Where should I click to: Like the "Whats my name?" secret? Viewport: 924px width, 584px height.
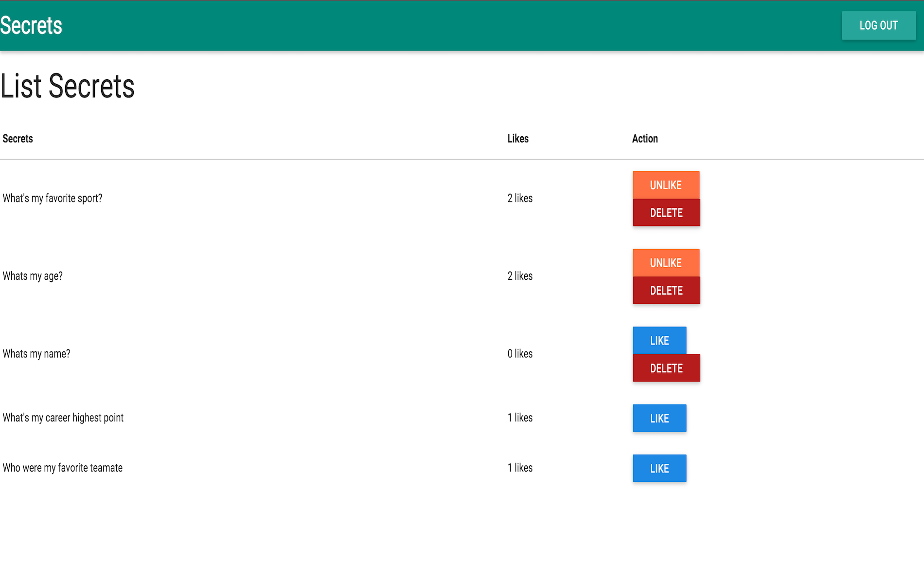(x=659, y=341)
